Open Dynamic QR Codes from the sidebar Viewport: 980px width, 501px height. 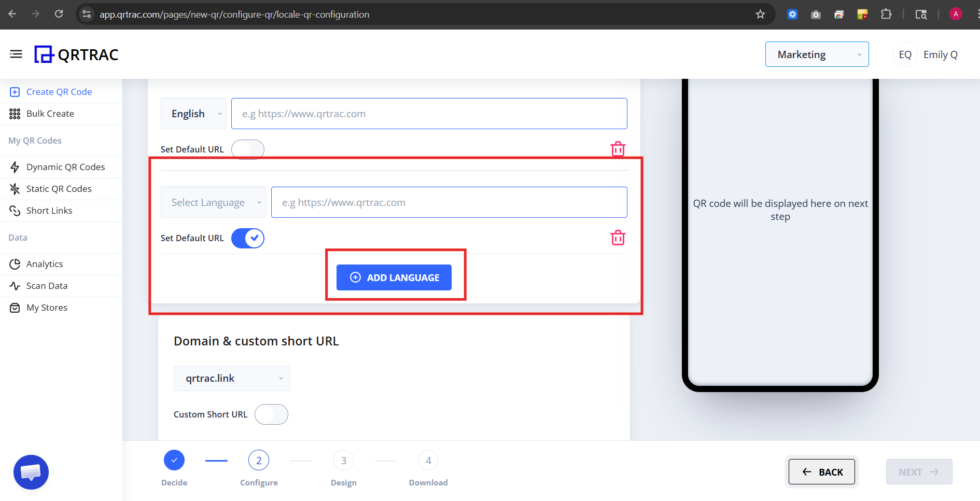(65, 167)
